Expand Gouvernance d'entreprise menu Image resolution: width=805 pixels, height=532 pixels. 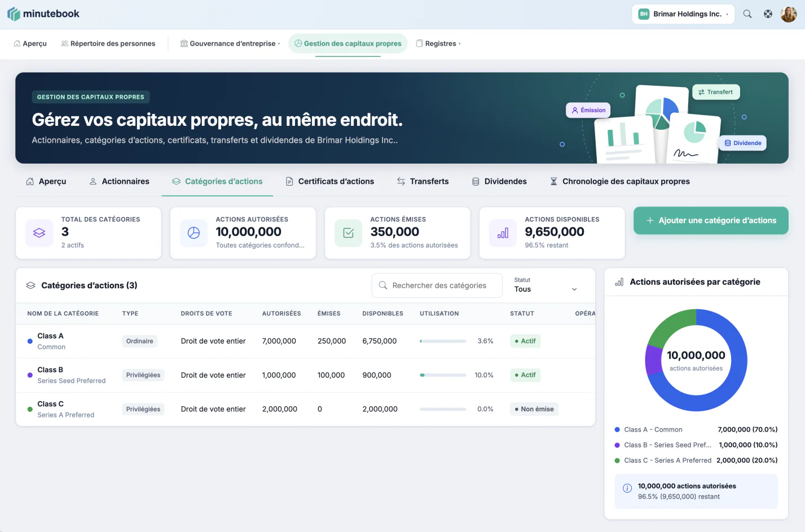click(x=230, y=43)
